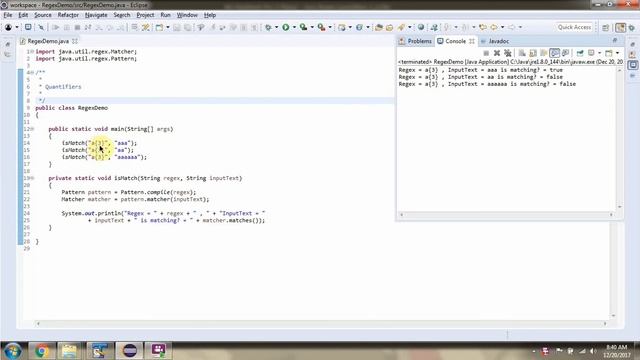The height and width of the screenshot is (360, 640).
Task: Toggle Scroll Lock in the console toolbar
Action: 533,53
